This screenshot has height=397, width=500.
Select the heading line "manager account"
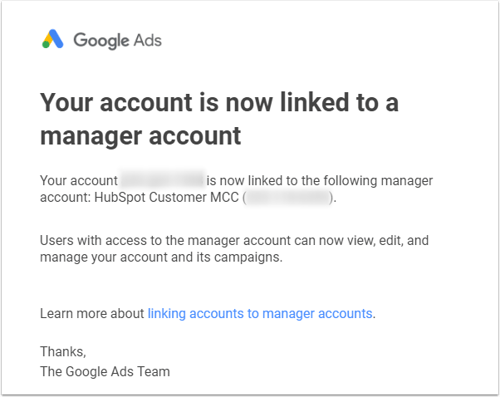click(140, 136)
